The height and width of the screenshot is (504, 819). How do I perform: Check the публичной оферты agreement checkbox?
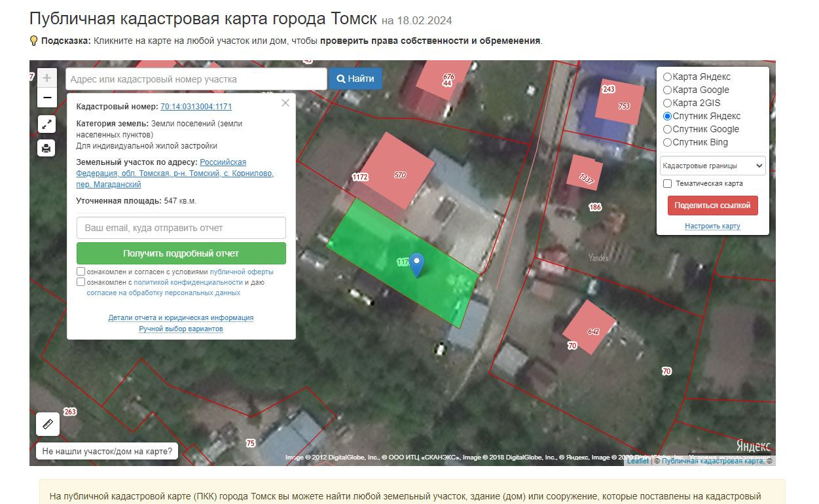tap(81, 272)
